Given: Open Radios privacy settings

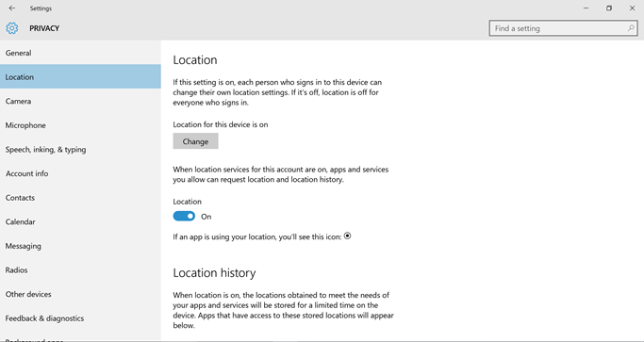Looking at the screenshot, I should click(80, 270).
